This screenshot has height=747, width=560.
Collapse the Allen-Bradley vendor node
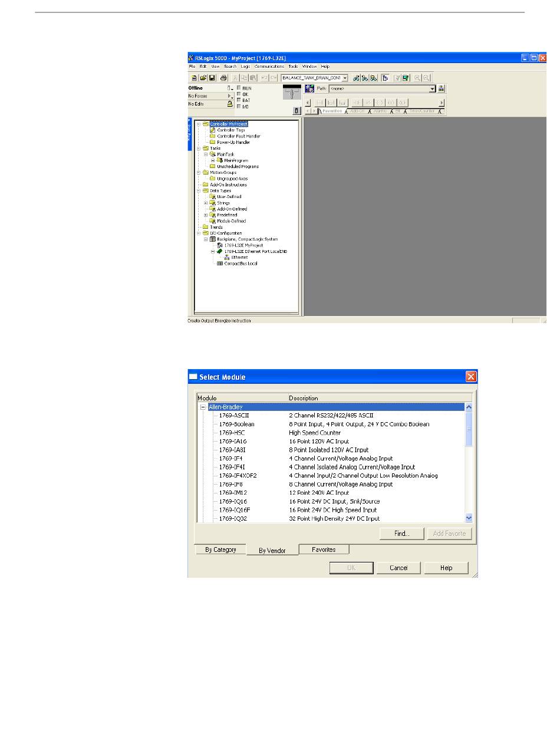click(203, 407)
